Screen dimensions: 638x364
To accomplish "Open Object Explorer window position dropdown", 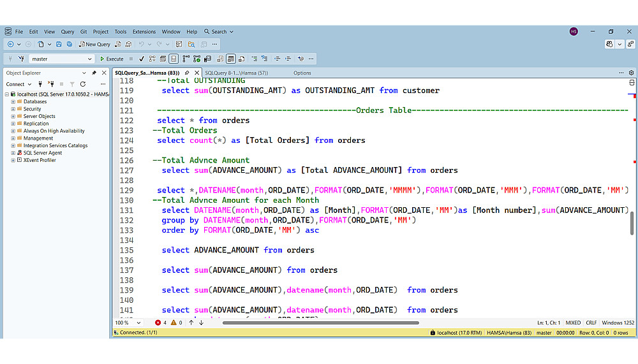I will (84, 73).
